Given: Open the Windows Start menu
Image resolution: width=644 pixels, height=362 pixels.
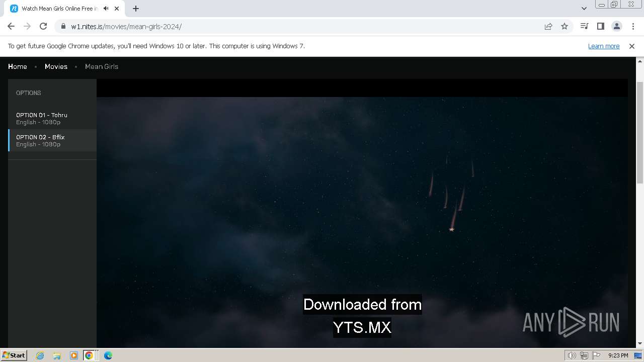Looking at the screenshot, I should click(x=14, y=355).
